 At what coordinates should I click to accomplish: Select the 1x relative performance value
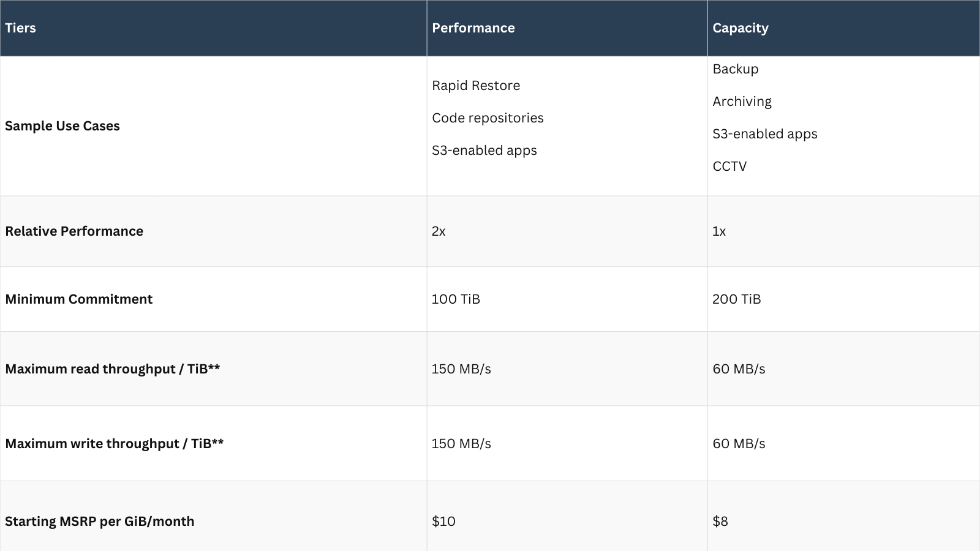coord(719,231)
